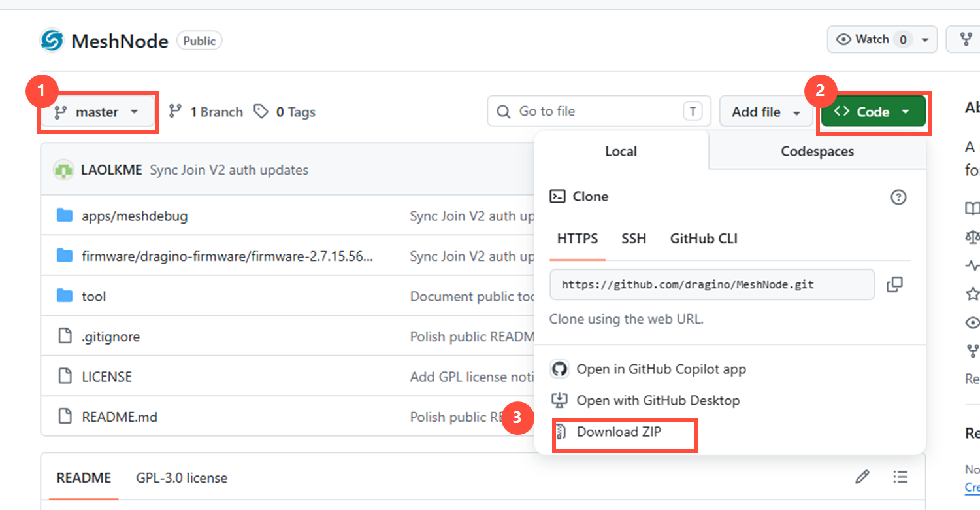The image size is (980, 510).
Task: Open the 0 Tags link
Action: click(x=284, y=112)
